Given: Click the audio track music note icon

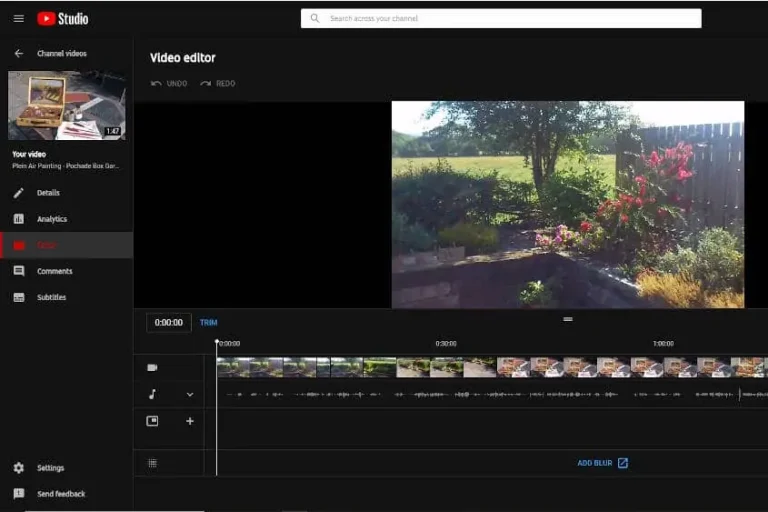Looking at the screenshot, I should click(x=152, y=394).
